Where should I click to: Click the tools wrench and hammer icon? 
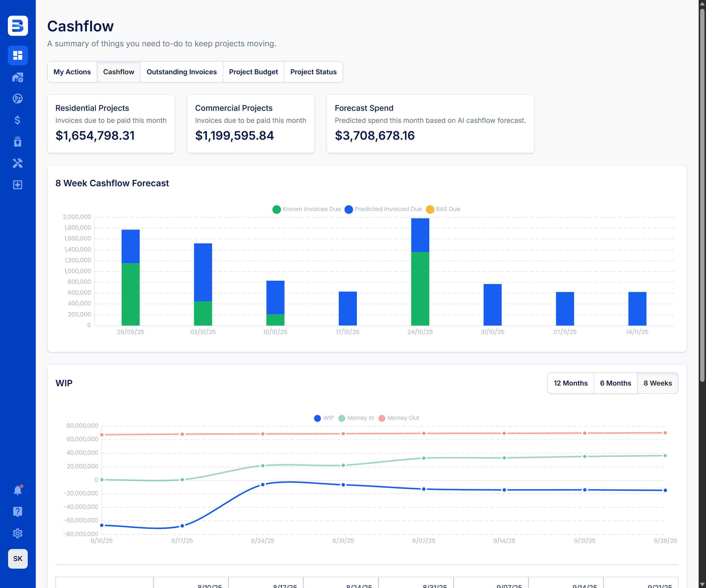point(17,163)
